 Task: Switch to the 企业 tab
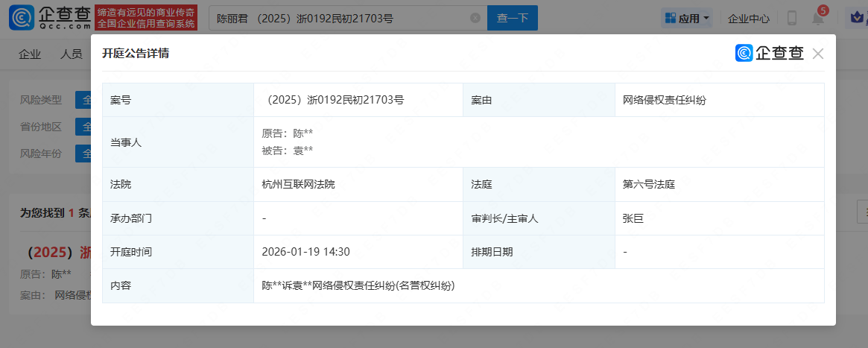[x=30, y=54]
